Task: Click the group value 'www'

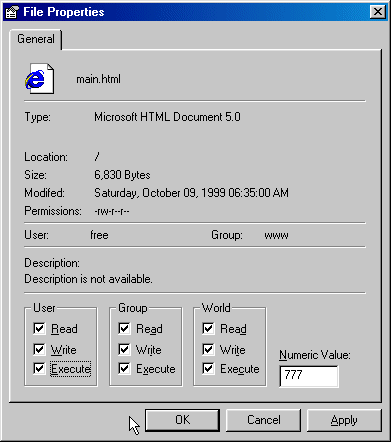Action: 276,235
